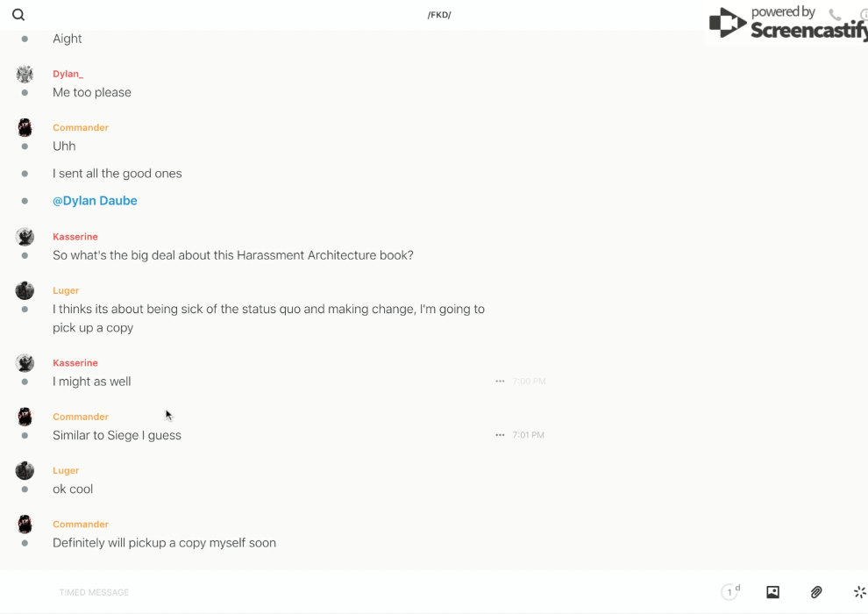Click Kasserine's avatar beside the Harassment Architecture question
Image resolution: width=868 pixels, height=614 pixels.
(x=25, y=237)
